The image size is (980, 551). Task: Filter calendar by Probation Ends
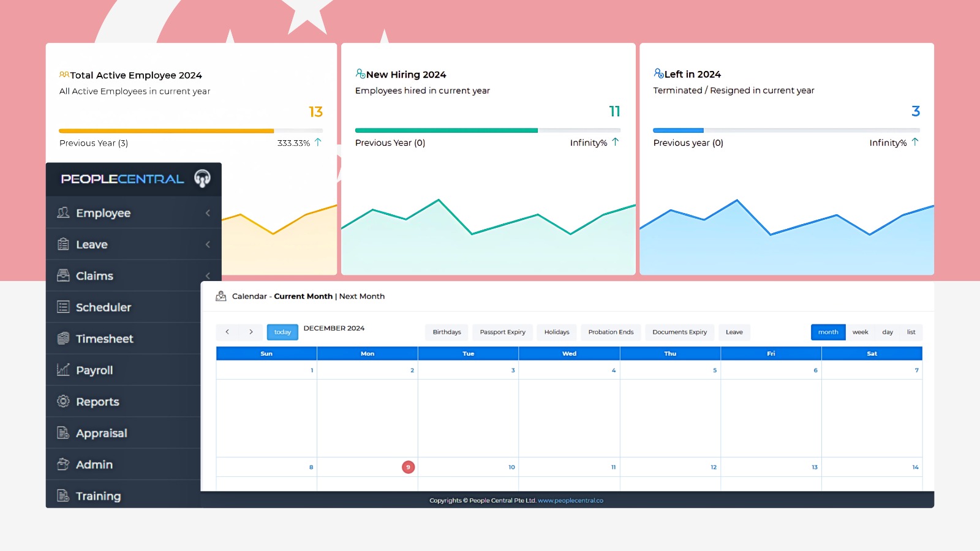pos(611,332)
